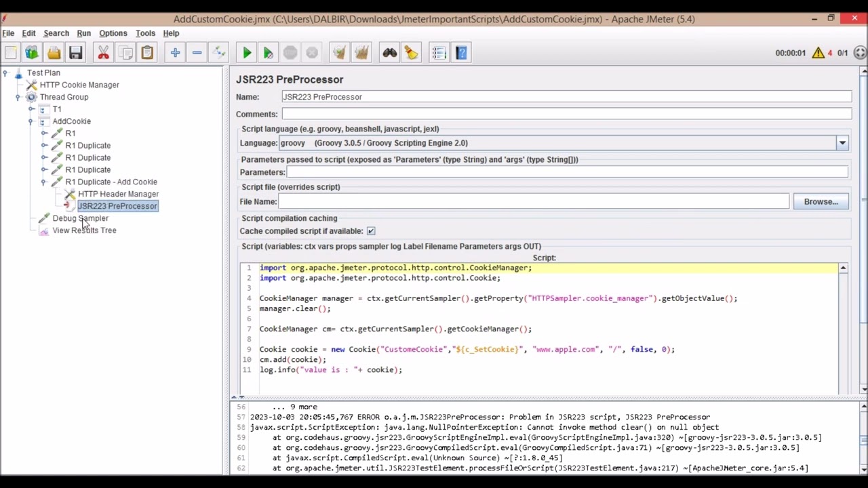Screen dimensions: 868x488
Task: Open the Run menu
Action: 83,33
